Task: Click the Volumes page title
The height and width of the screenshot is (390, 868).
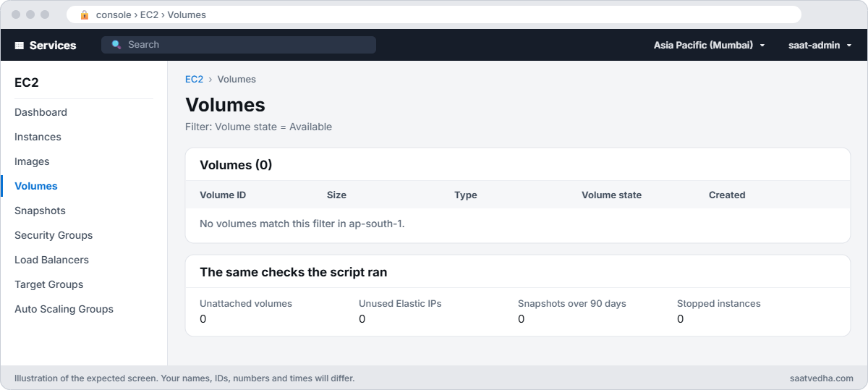Action: coord(225,105)
